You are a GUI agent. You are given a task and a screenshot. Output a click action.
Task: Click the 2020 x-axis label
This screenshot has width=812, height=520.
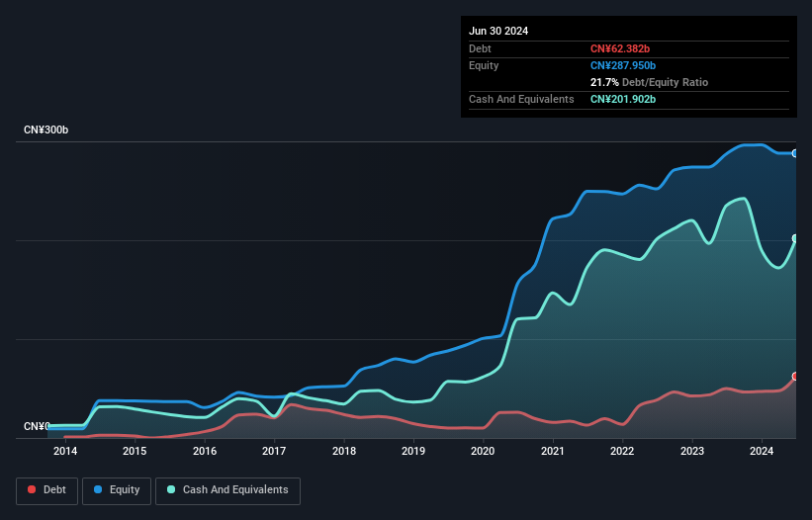click(x=483, y=451)
